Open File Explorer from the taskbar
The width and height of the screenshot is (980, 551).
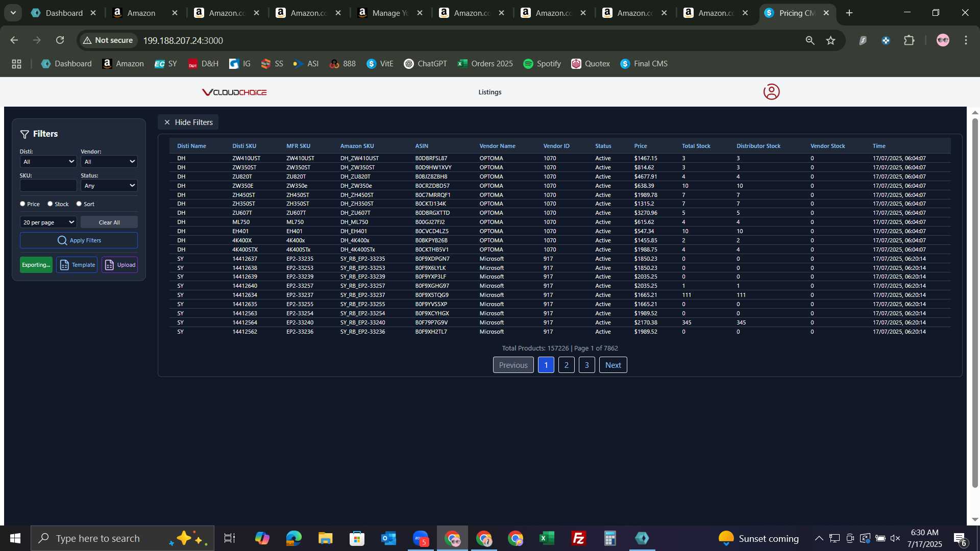click(325, 538)
